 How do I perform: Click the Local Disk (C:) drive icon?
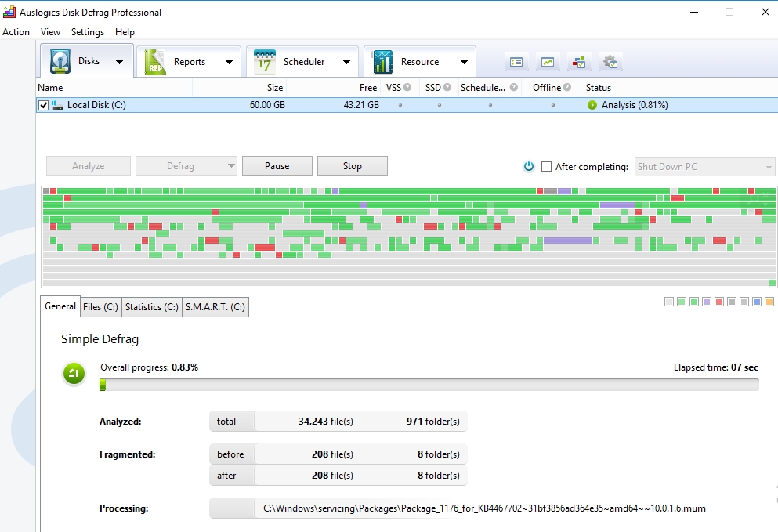click(57, 105)
